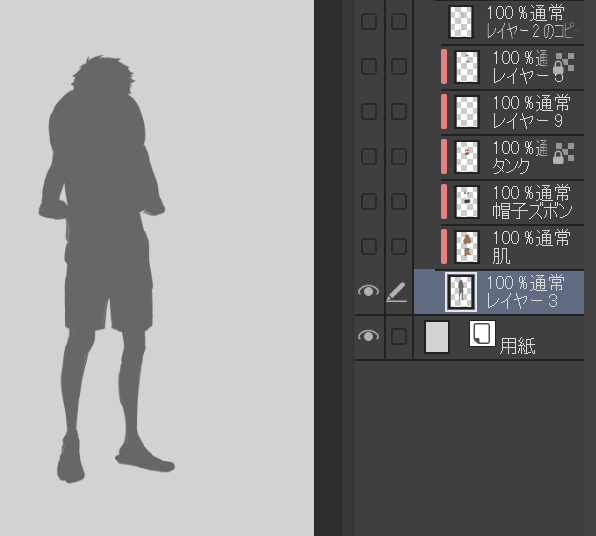The height and width of the screenshot is (536, 596).
Task: Tick the selection box beside レイヤー 2 のコピー
Action: click(x=399, y=21)
